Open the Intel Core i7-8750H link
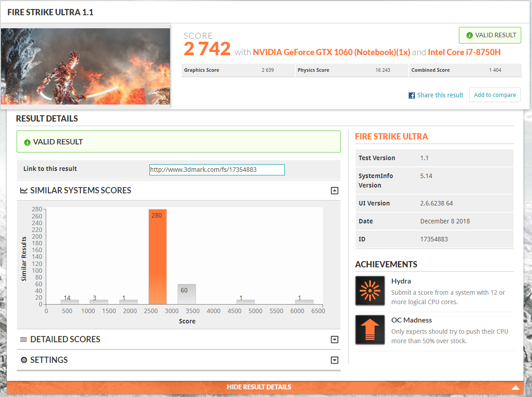Viewport: 532px width, 397px height. tap(464, 52)
